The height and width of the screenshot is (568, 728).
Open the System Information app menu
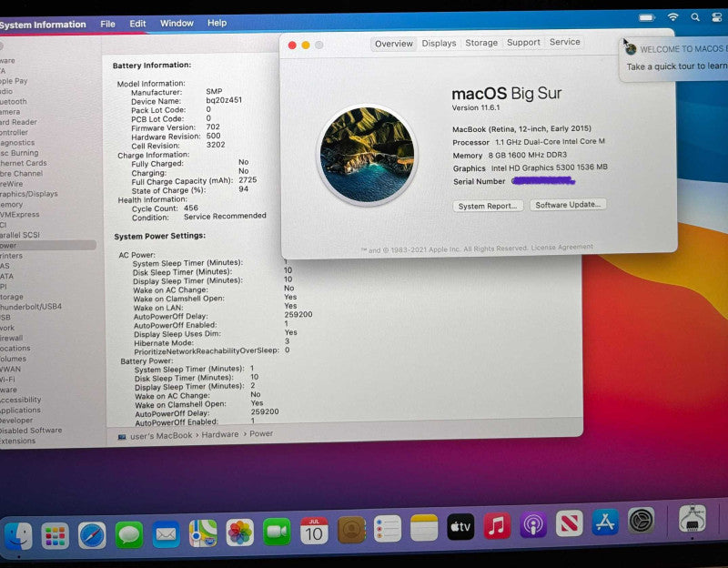[x=43, y=25]
